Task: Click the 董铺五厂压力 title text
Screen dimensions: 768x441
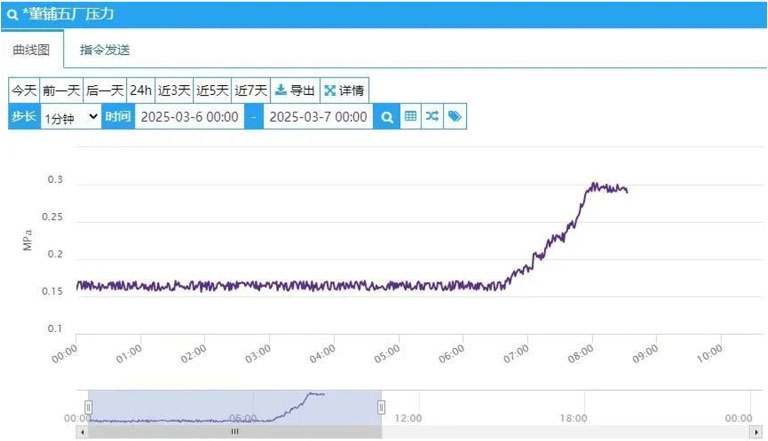Action: [x=71, y=14]
